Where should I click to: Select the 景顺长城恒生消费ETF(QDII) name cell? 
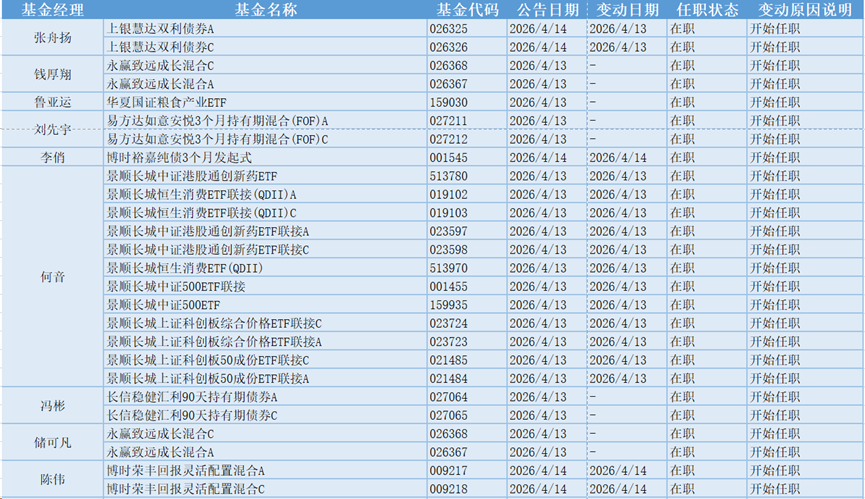[x=265, y=268]
